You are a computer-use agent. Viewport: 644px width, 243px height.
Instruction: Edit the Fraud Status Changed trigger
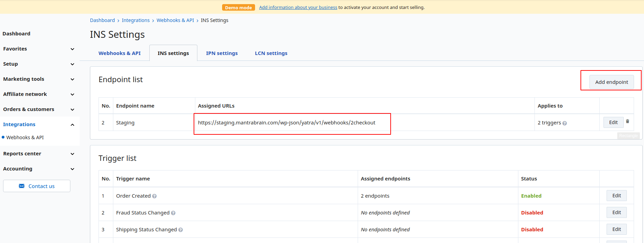tap(617, 212)
